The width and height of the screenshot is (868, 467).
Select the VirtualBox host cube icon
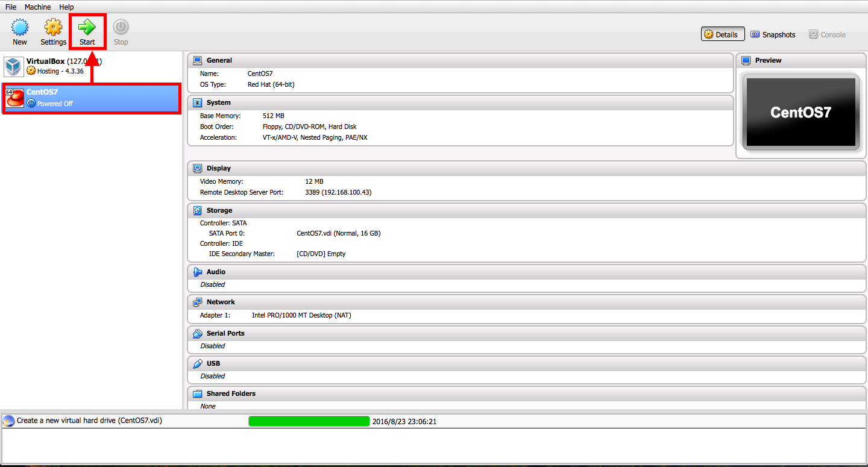pos(14,66)
